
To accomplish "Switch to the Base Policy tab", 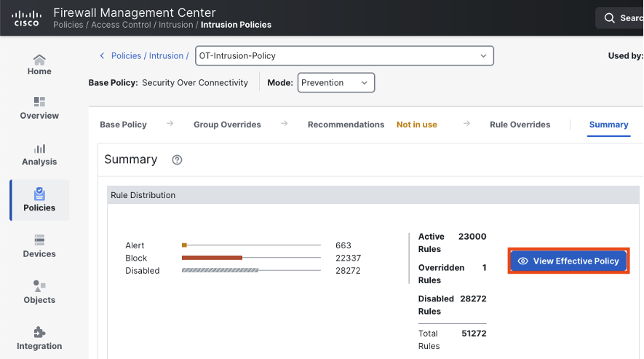I will pyautogui.click(x=123, y=125).
